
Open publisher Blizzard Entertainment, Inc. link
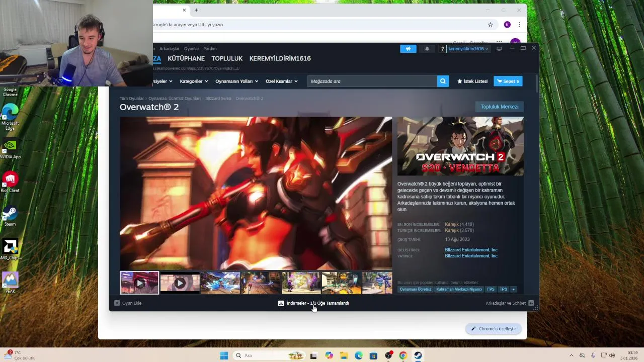[x=471, y=256]
